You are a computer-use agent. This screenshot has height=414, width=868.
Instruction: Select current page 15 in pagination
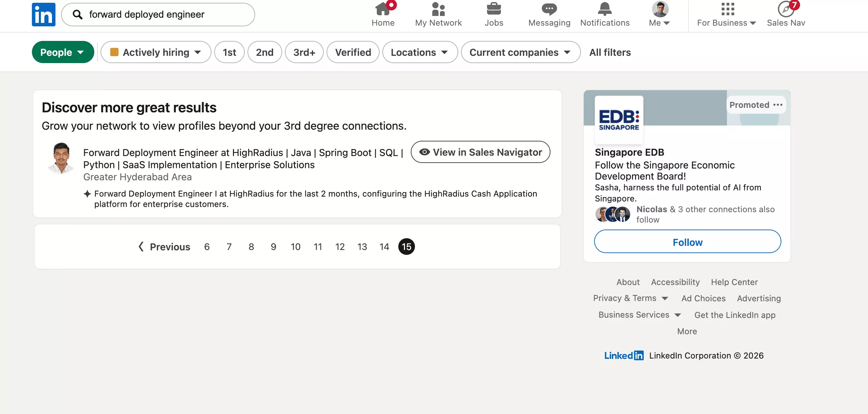(406, 247)
